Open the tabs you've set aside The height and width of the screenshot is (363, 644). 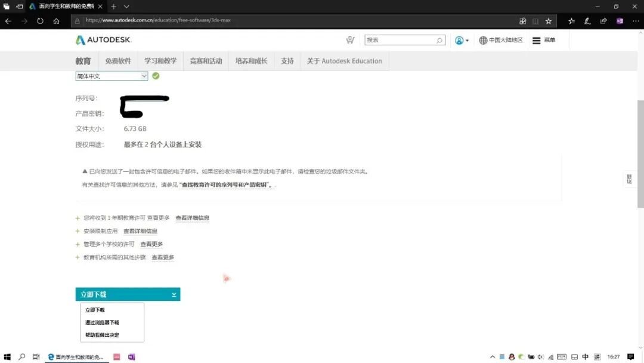point(6,7)
